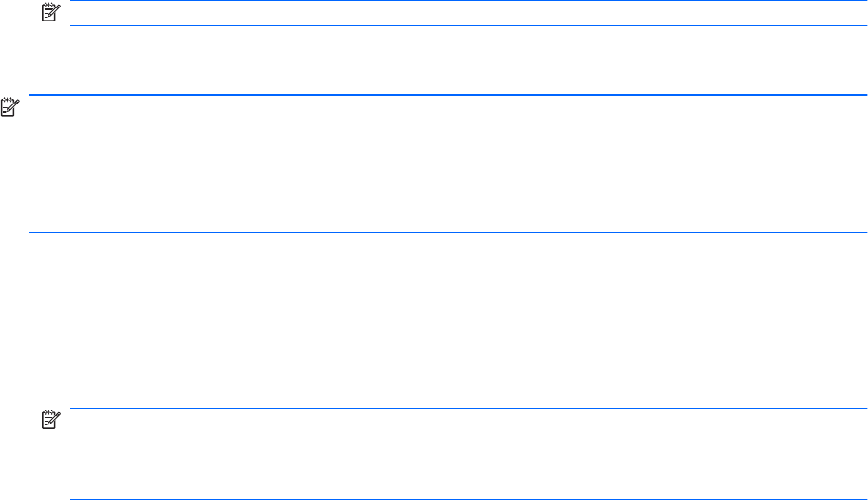
Task: Click the blue line beneath the topmost note
Action: pos(466,25)
